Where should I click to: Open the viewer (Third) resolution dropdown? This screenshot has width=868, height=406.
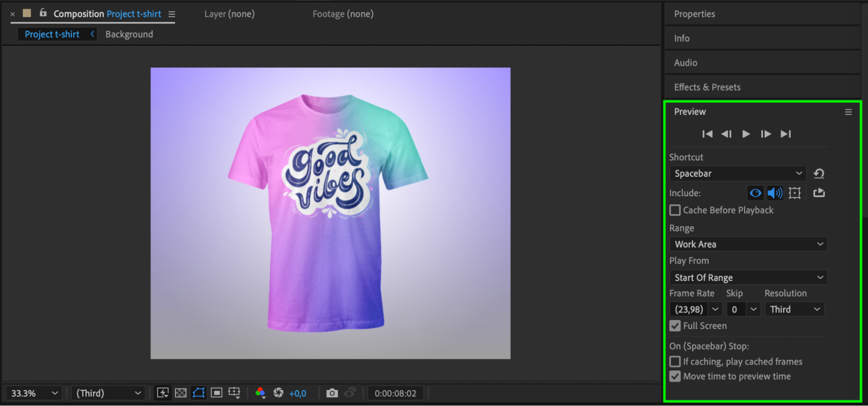[108, 393]
